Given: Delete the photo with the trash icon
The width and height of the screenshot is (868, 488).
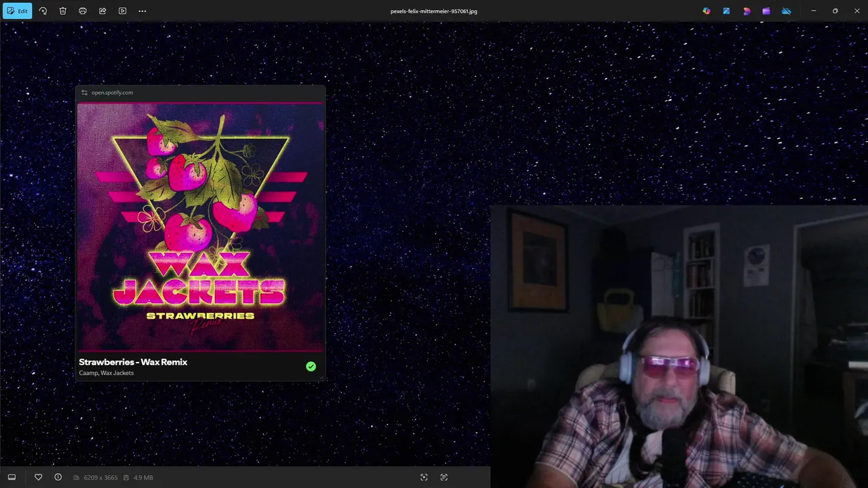Looking at the screenshot, I should point(62,11).
